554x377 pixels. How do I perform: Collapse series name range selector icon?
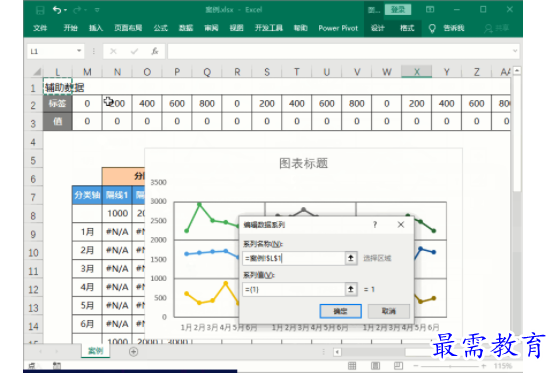[x=350, y=258]
